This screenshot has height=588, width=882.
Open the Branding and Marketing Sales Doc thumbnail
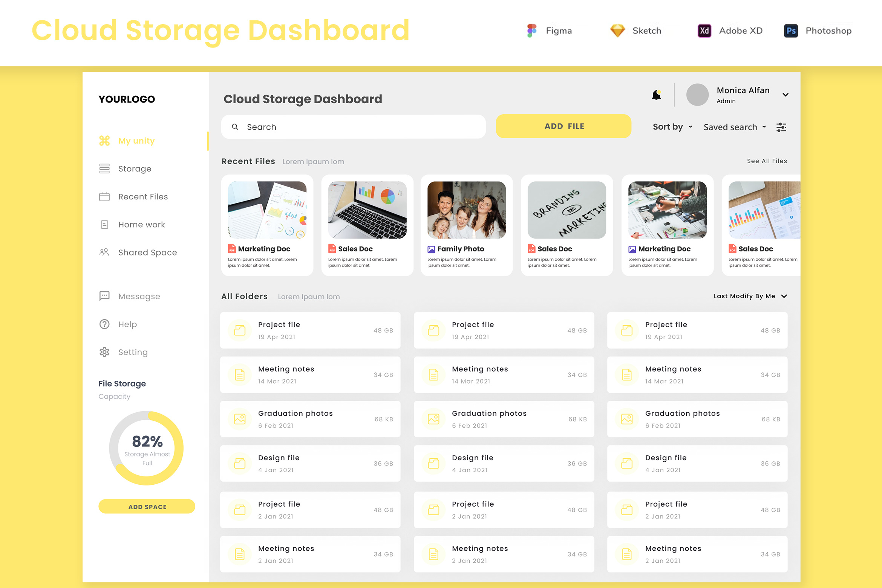coord(567,210)
